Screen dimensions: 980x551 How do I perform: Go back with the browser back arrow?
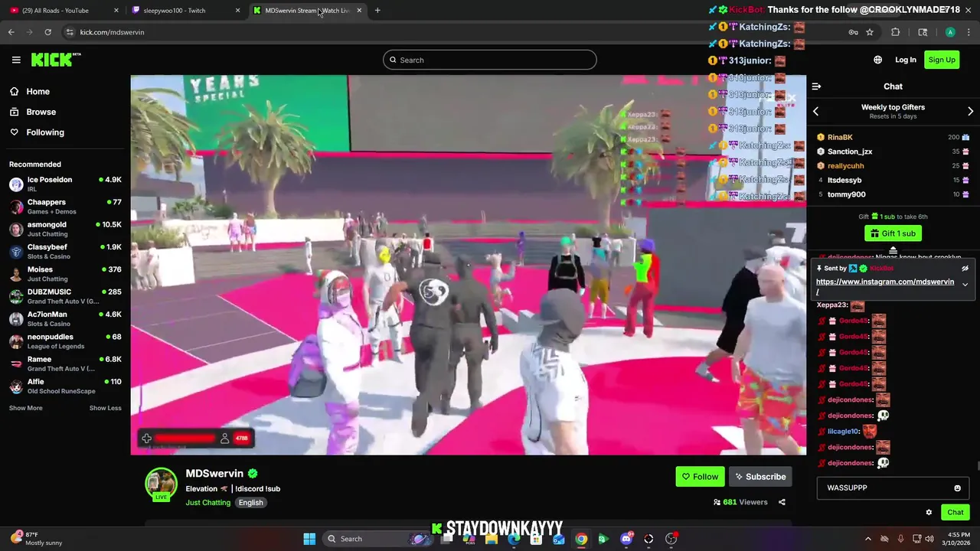[11, 32]
